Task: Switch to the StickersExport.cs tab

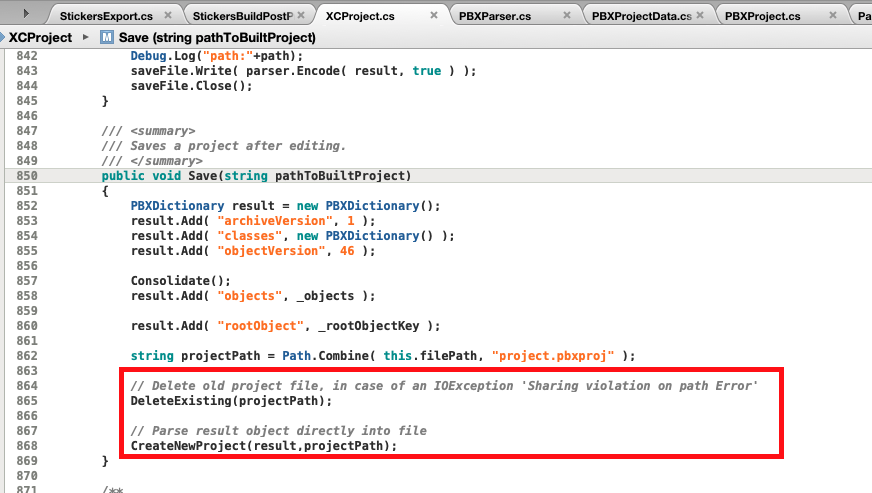Action: (106, 16)
